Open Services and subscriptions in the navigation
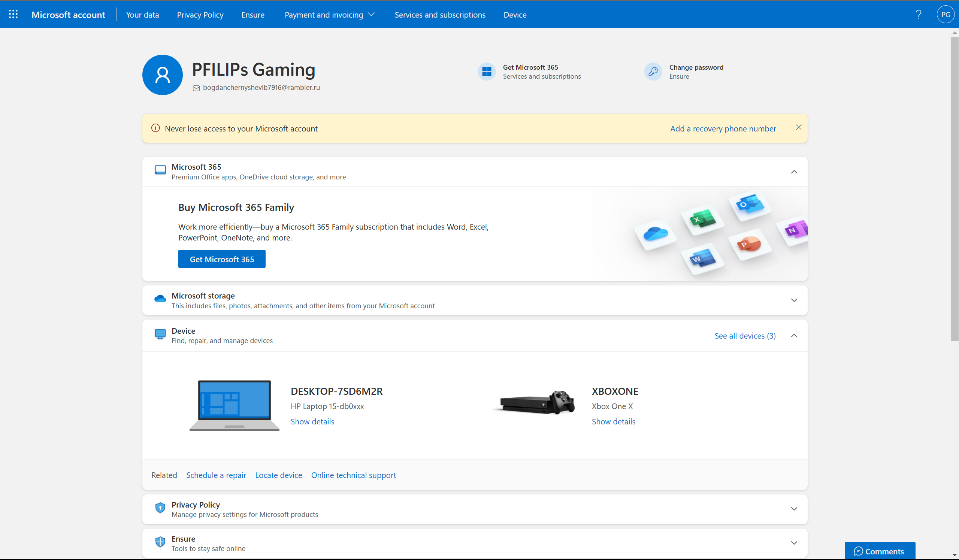Image resolution: width=959 pixels, height=560 pixels. click(x=440, y=15)
